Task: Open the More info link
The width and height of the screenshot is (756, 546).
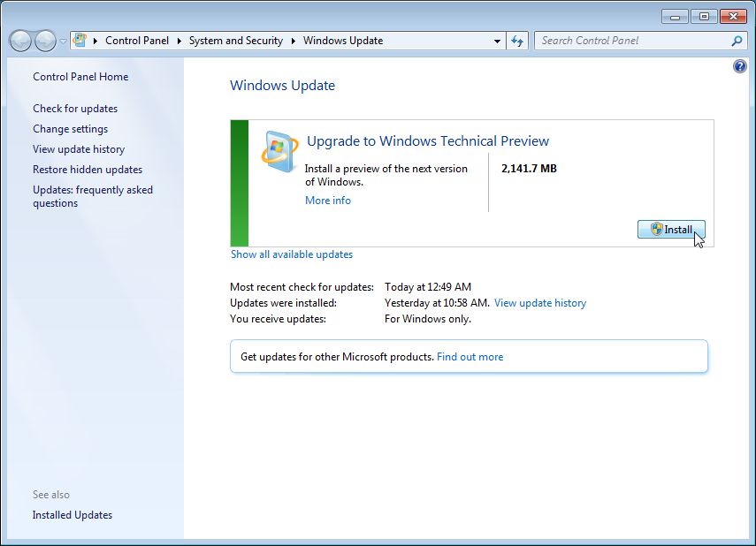Action: (x=327, y=201)
